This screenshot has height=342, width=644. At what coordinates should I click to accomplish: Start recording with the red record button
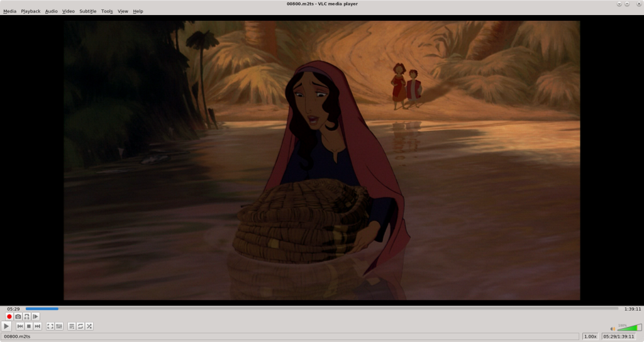click(9, 317)
